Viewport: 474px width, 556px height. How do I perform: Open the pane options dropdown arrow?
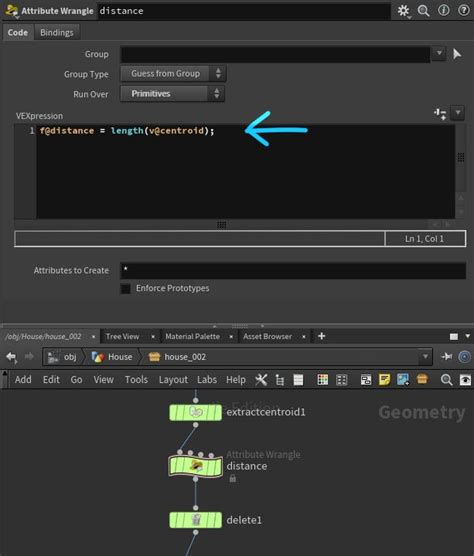tap(468, 336)
